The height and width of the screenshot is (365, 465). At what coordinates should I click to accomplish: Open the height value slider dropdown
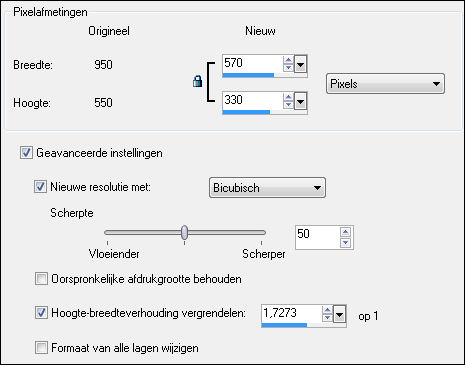click(x=300, y=101)
